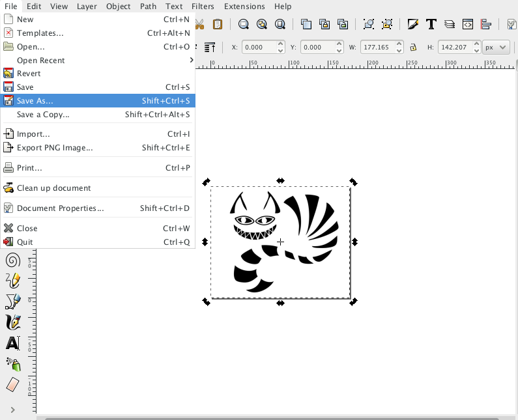
Task: Choose Save from File menu
Action: (98, 87)
